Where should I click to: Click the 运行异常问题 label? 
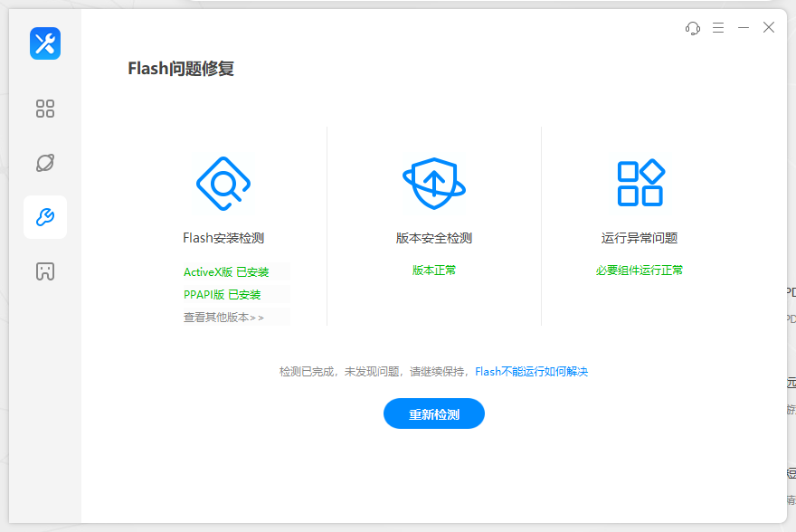pyautogui.click(x=640, y=238)
